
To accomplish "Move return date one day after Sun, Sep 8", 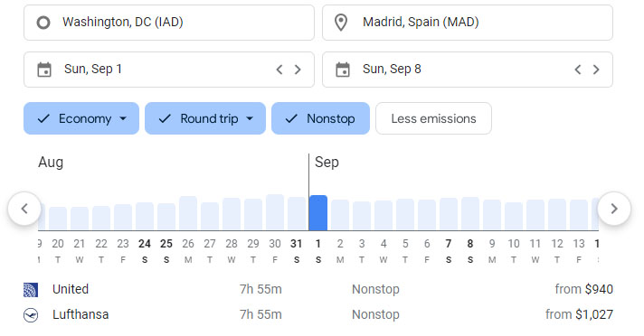I will pos(596,70).
